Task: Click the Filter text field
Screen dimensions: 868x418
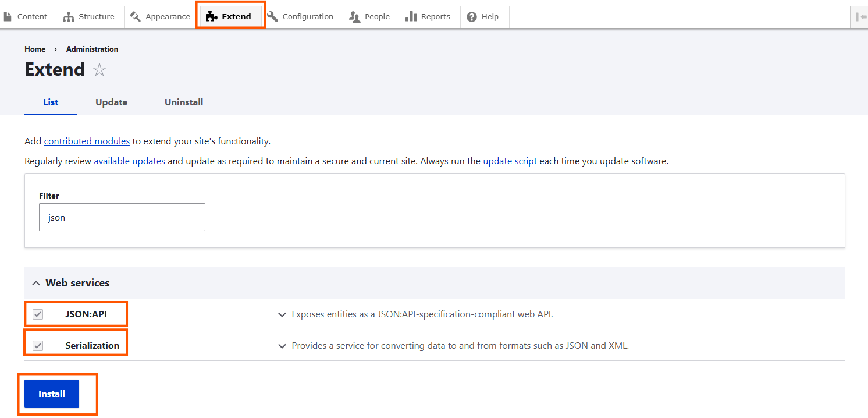Action: [122, 217]
